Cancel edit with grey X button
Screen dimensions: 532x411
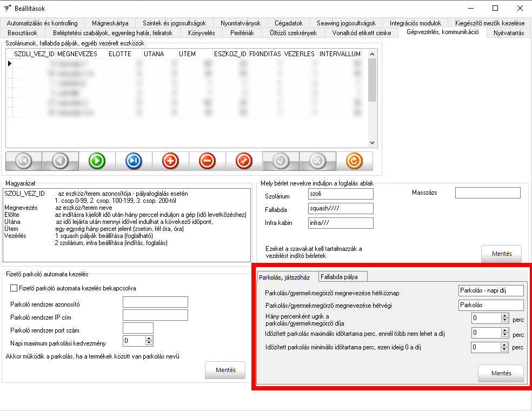click(317, 161)
